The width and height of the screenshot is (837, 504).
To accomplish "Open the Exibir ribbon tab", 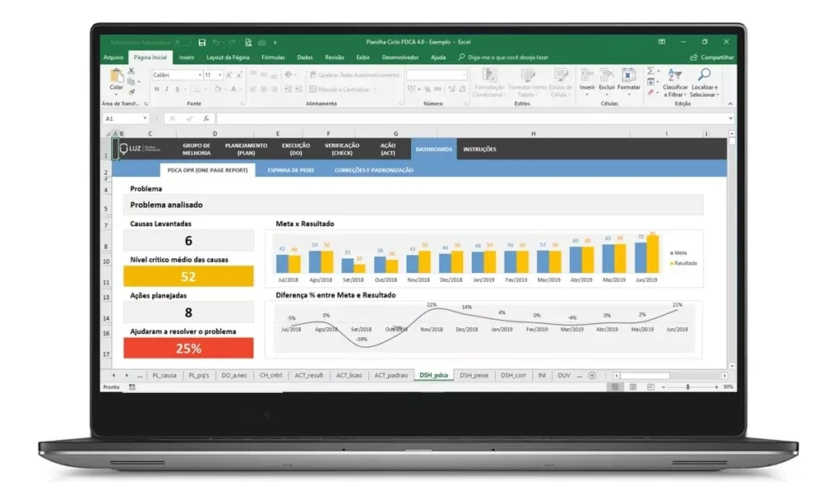I will 363,57.
